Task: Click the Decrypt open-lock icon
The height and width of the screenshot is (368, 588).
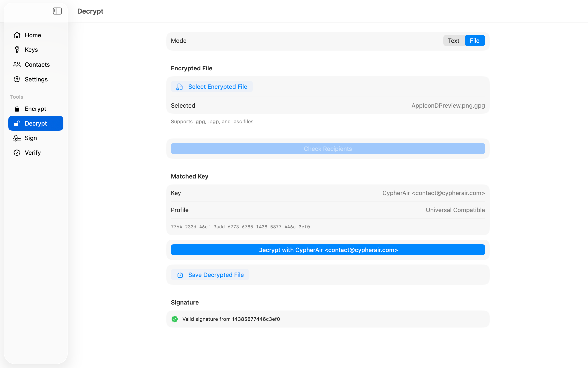Action: 17,124
